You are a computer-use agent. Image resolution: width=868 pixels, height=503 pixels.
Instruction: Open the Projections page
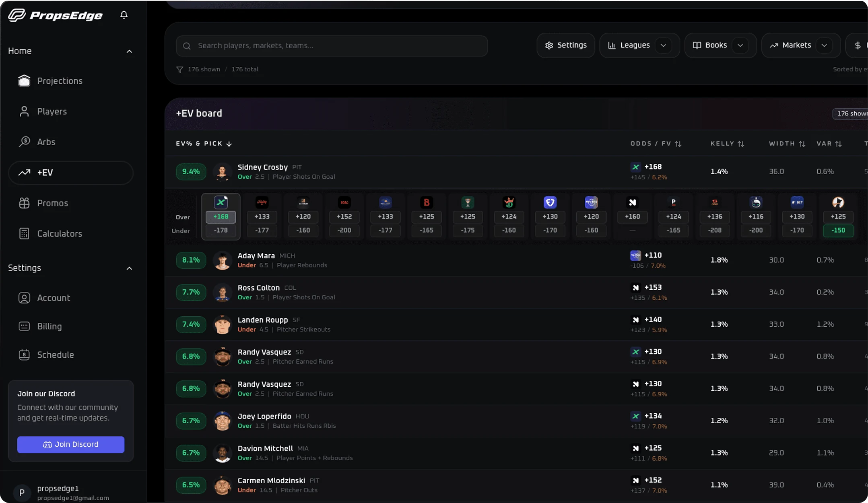[71, 81]
